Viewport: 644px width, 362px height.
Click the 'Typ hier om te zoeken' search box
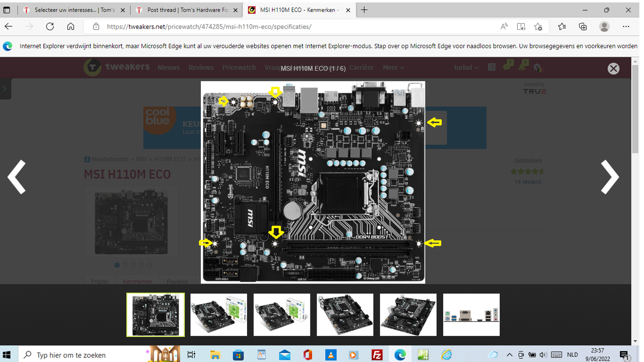tap(100, 355)
